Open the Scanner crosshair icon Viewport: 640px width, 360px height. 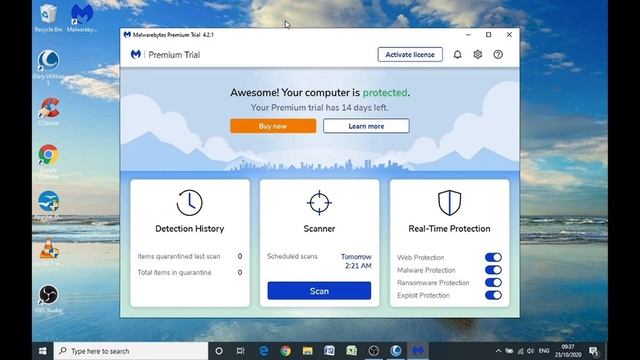point(319,202)
